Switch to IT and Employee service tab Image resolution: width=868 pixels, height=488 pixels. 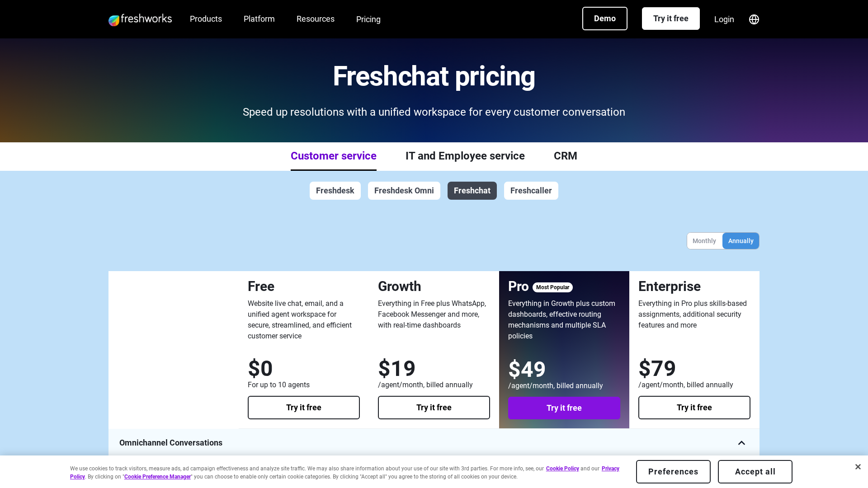tap(465, 156)
